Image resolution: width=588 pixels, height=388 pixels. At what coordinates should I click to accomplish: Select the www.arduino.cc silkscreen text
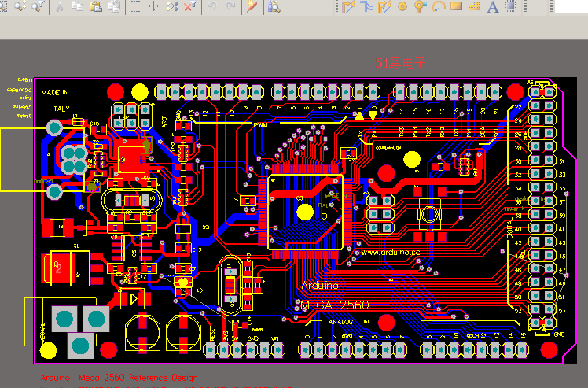391,252
